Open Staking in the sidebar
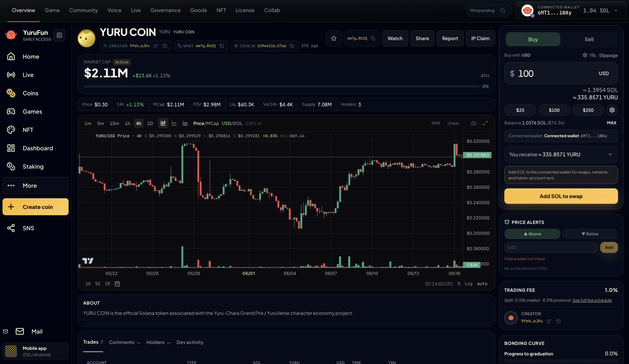 [35, 167]
